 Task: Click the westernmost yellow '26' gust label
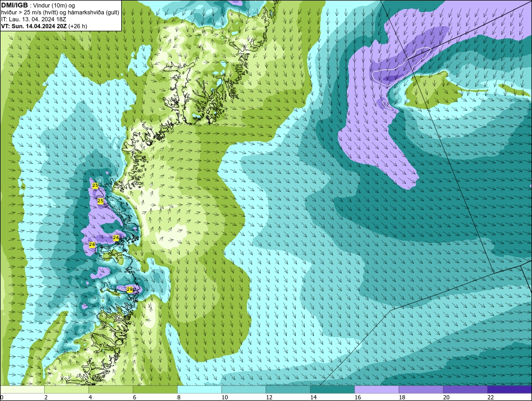[x=92, y=244]
